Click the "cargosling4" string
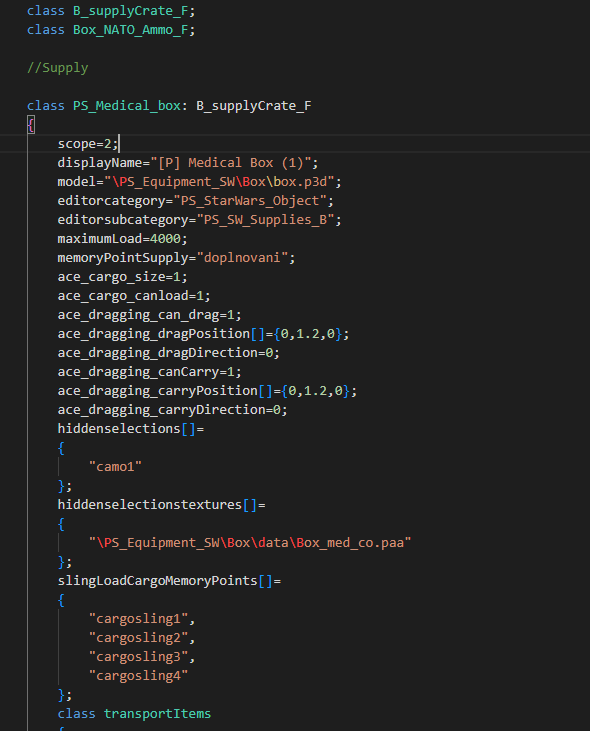Viewport: 590px width, 731px height. coord(138,676)
